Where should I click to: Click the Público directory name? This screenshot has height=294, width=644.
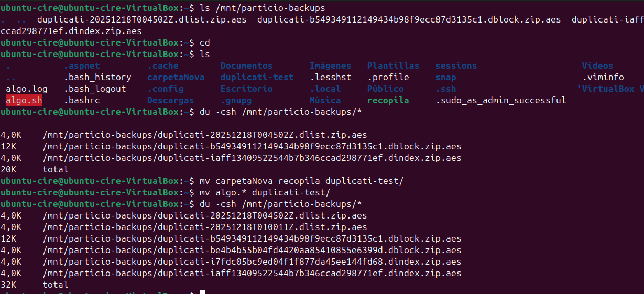385,89
